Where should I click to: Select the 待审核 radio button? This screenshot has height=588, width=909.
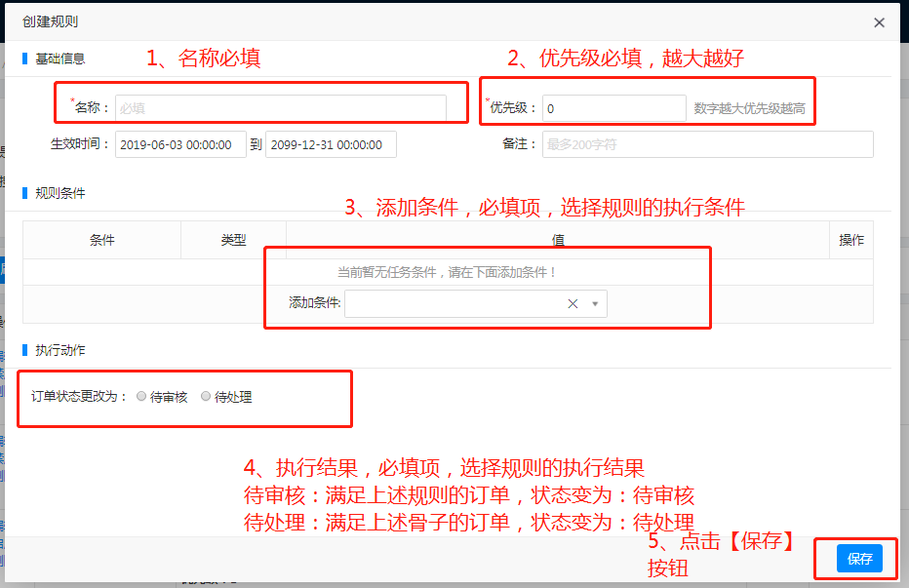pos(142,397)
